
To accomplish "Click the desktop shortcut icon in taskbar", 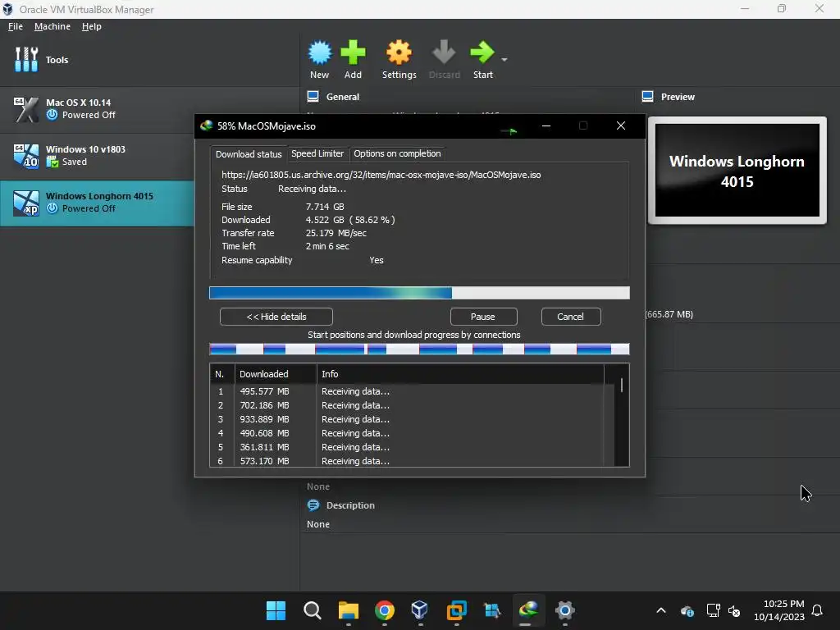I will click(492, 610).
